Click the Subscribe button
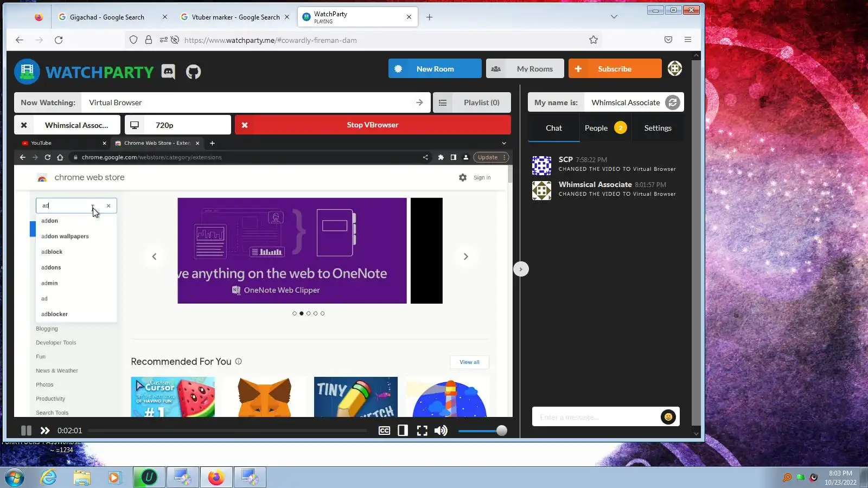868x488 pixels. pyautogui.click(x=615, y=69)
